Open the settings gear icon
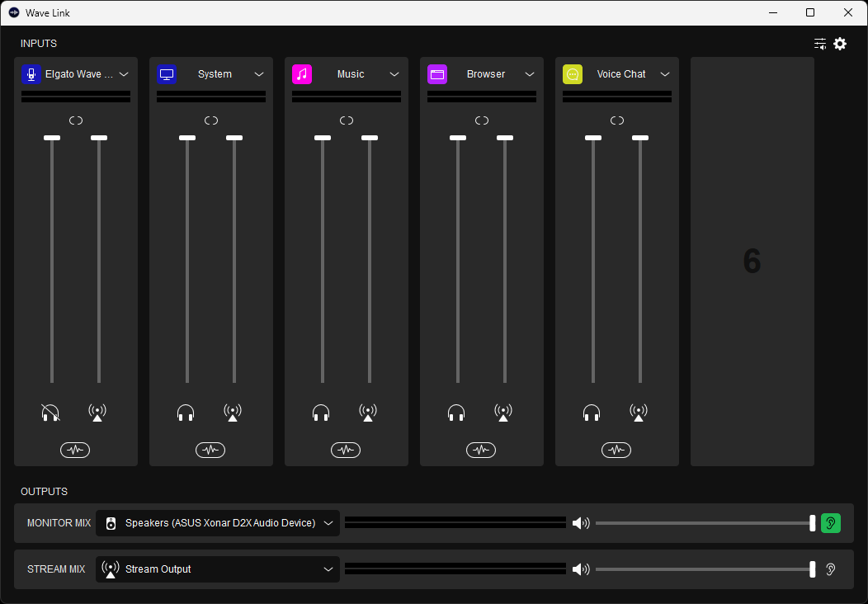Image resolution: width=868 pixels, height=604 pixels. pos(840,44)
